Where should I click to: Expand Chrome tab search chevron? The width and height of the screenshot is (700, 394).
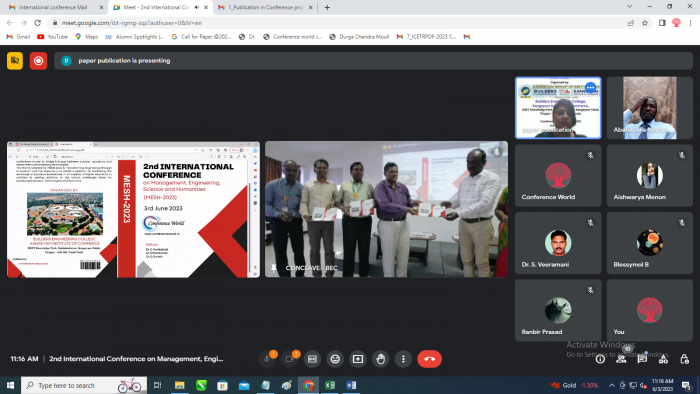tap(629, 7)
